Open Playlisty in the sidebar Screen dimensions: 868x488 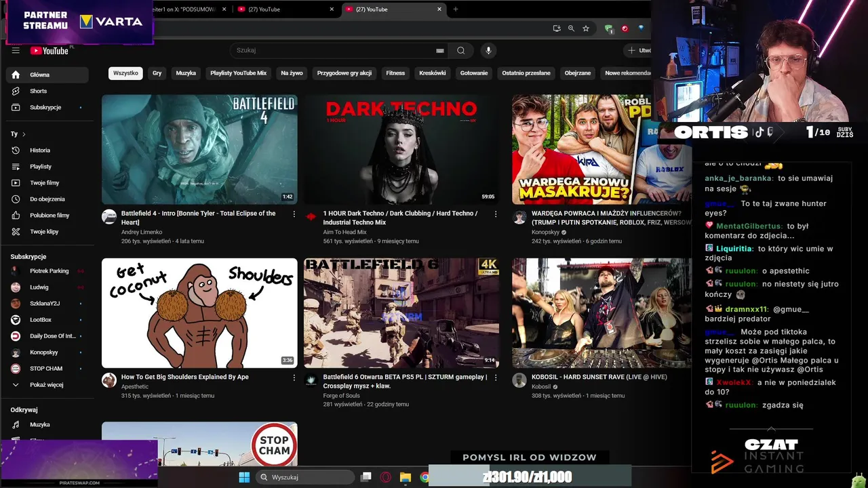coord(47,166)
